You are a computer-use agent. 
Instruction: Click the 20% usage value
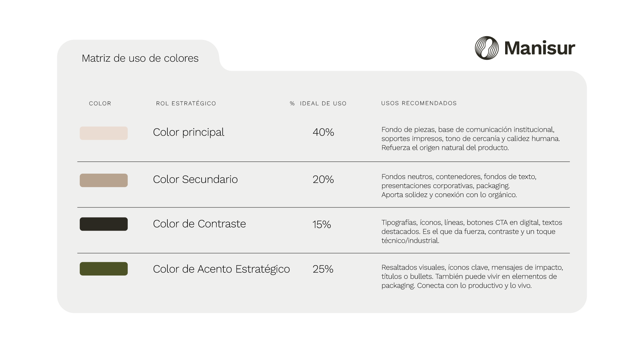tap(323, 180)
